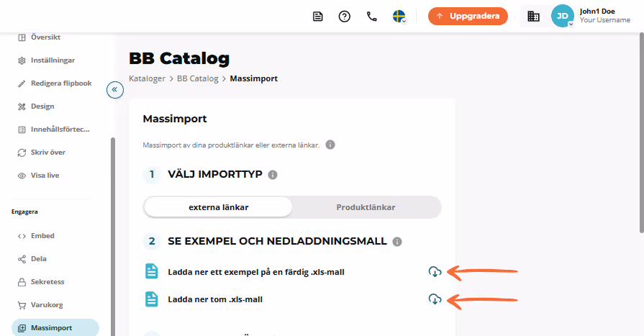Viewport: 644px width, 336px height.
Task: Show info next to Massimport description
Action: (x=330, y=145)
